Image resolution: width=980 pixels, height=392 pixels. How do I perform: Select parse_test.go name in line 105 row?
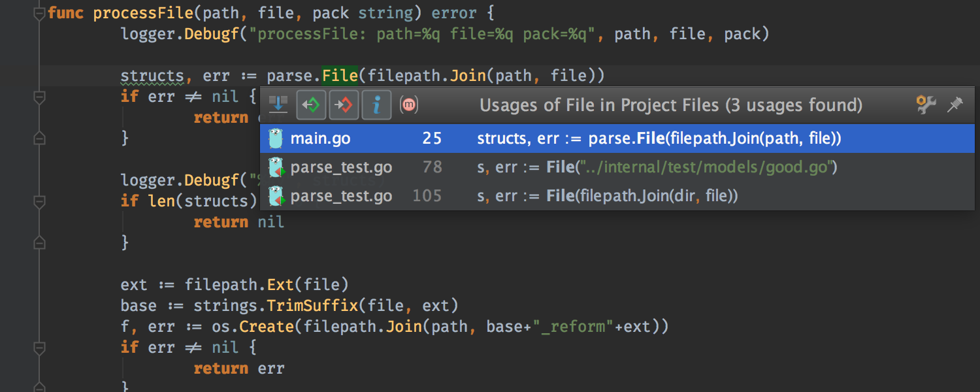342,196
